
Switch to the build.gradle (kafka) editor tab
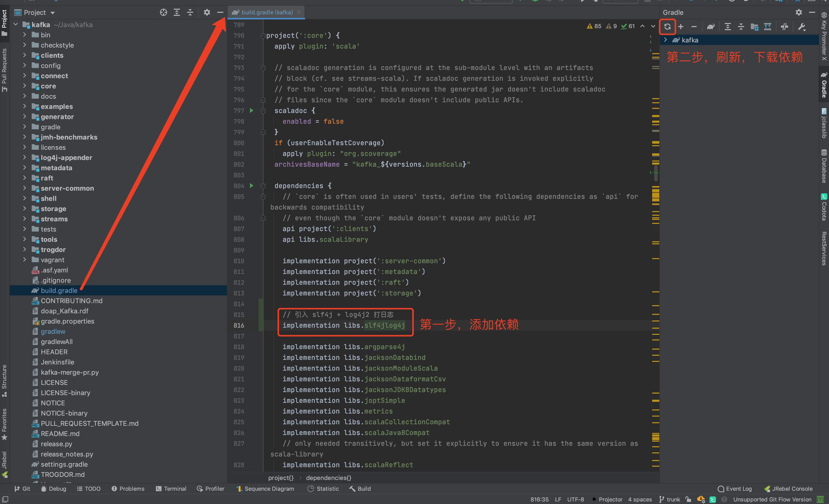(267, 12)
